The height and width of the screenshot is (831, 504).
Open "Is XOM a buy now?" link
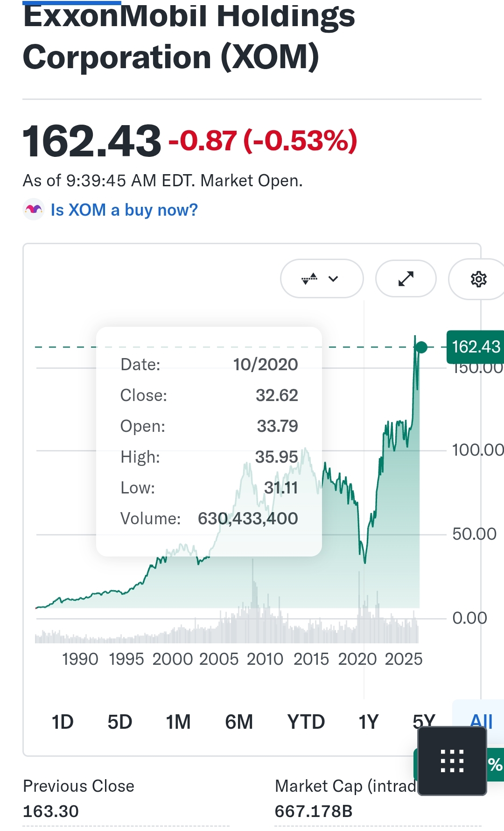[124, 210]
